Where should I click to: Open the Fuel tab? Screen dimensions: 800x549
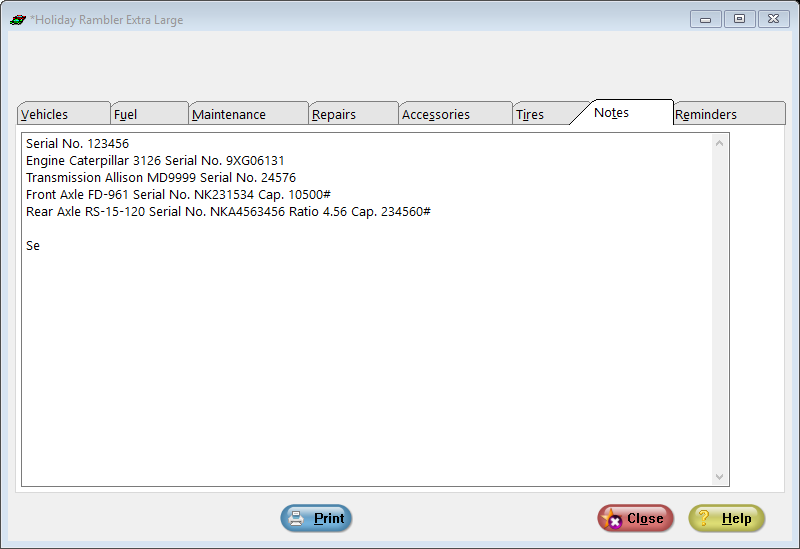click(149, 114)
